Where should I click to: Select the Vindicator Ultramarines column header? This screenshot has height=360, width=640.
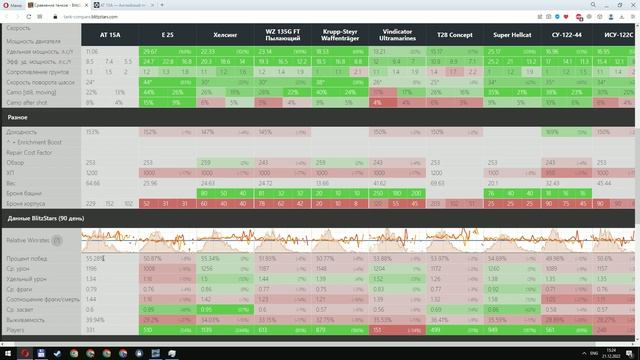click(x=397, y=35)
